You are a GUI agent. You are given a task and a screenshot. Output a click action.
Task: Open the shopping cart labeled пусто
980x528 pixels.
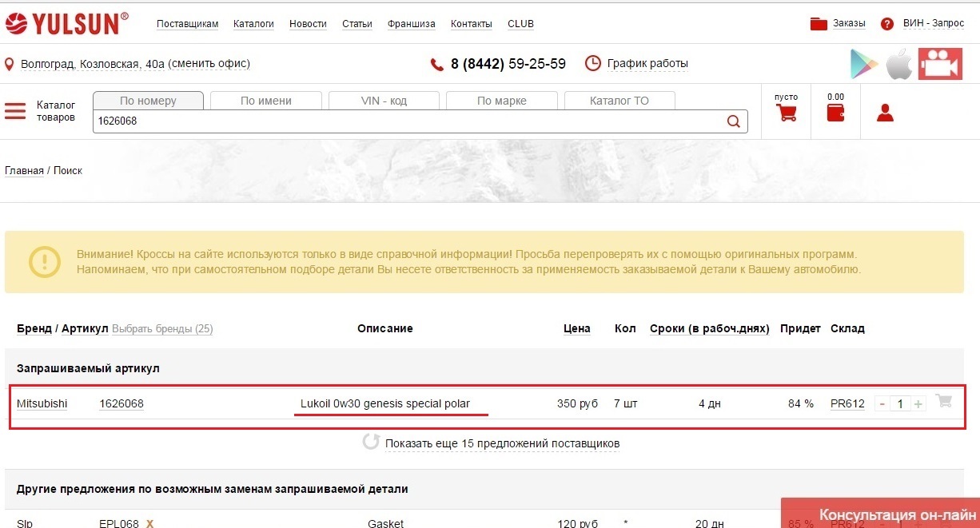point(787,113)
